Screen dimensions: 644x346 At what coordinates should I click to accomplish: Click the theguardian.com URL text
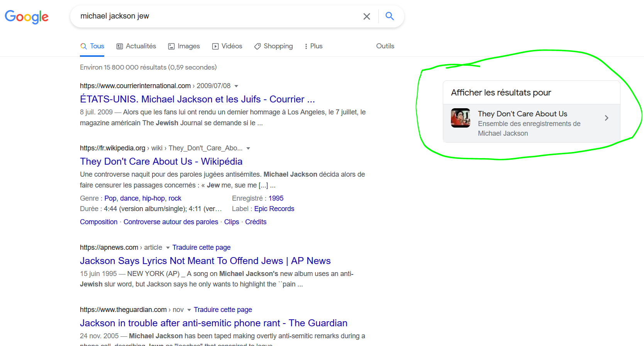pyautogui.click(x=123, y=310)
